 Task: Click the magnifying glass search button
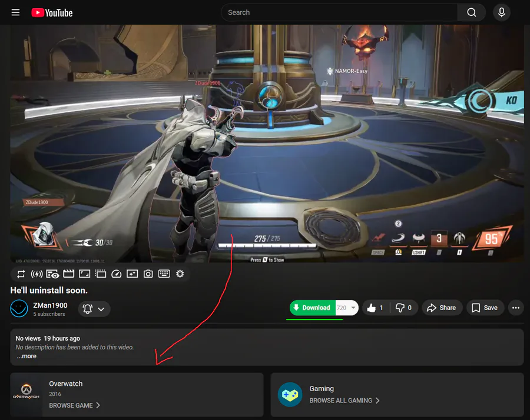[472, 12]
